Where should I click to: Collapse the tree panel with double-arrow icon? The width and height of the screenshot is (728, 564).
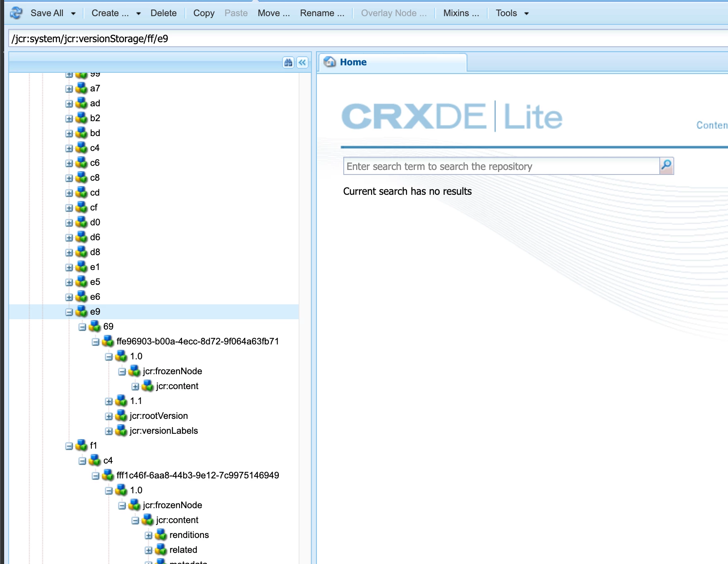pyautogui.click(x=302, y=62)
